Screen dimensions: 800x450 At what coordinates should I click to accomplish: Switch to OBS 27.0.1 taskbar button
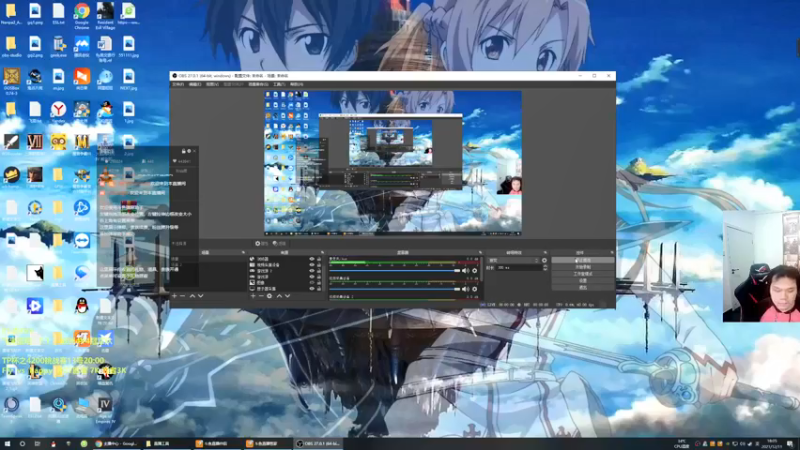click(319, 444)
